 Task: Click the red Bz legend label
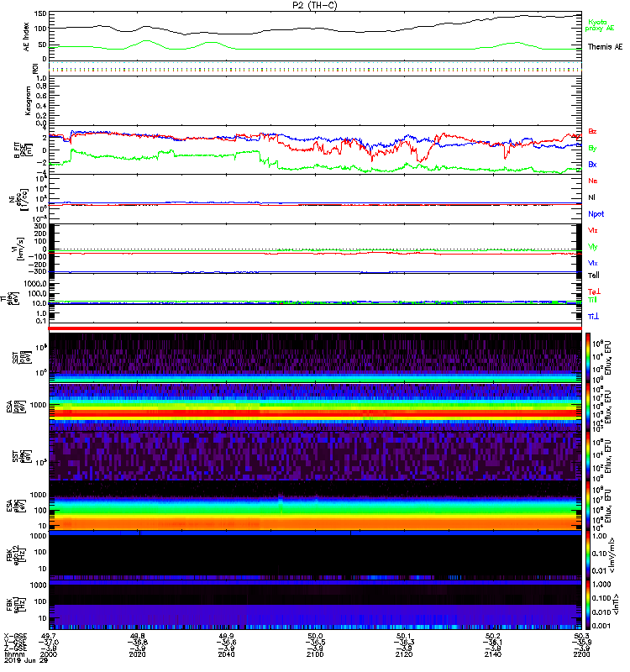592,132
